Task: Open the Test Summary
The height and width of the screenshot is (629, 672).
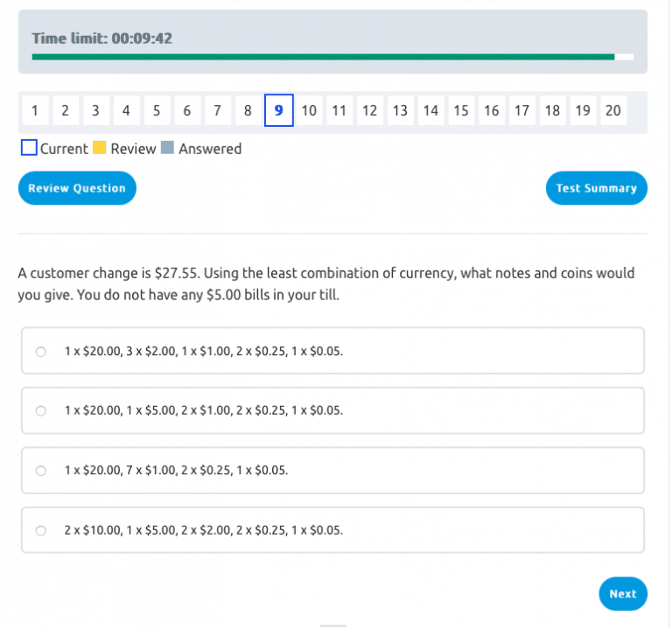Action: click(x=596, y=188)
